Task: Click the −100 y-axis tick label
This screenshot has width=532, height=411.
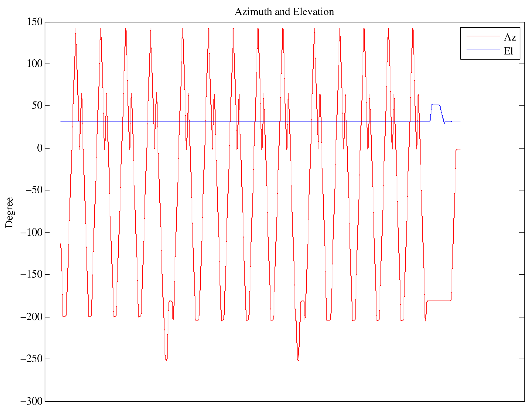Action: click(31, 233)
